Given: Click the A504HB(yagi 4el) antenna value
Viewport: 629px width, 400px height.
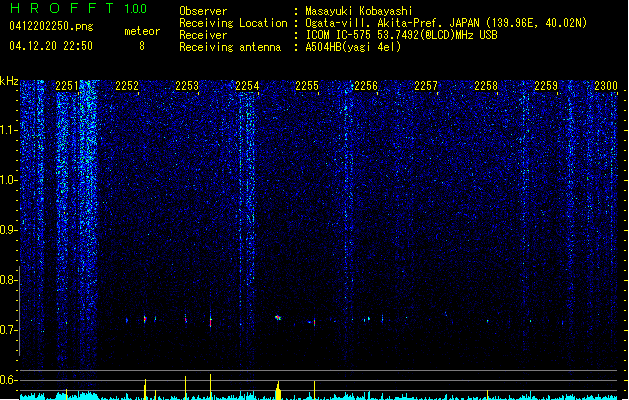Looking at the screenshot, I should point(353,47).
